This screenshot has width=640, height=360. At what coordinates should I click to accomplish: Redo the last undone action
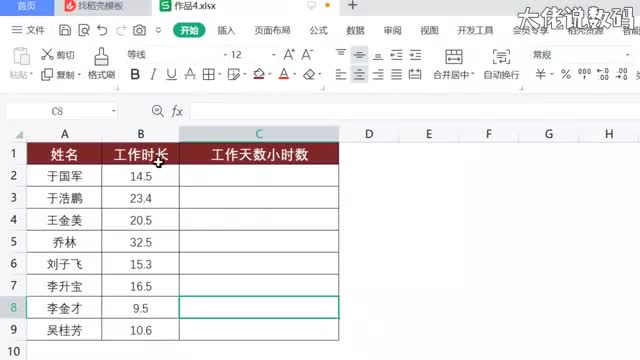click(121, 30)
